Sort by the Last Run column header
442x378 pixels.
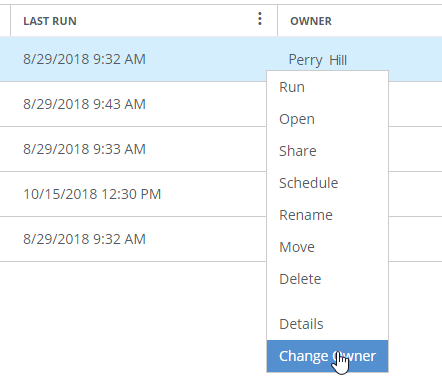pyautogui.click(x=50, y=21)
